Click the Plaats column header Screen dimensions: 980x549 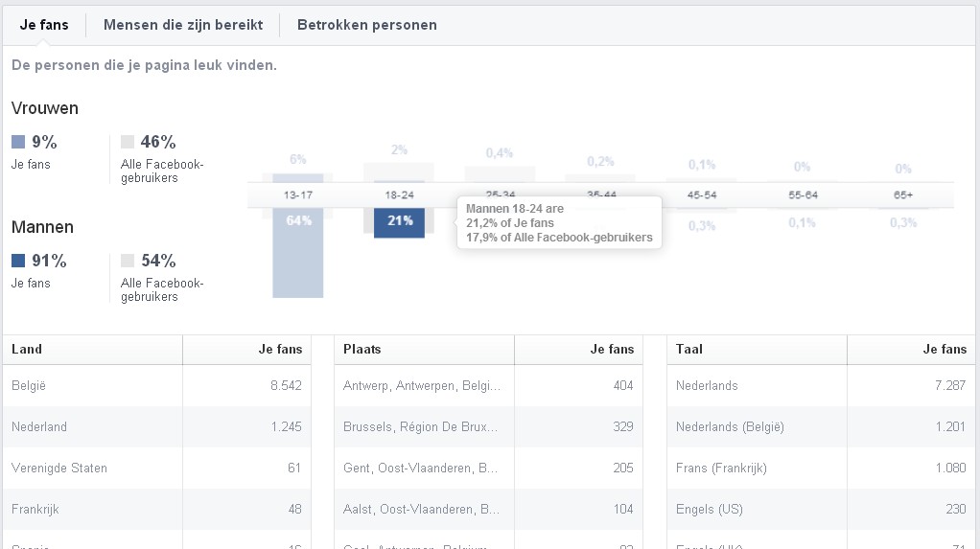(x=362, y=349)
